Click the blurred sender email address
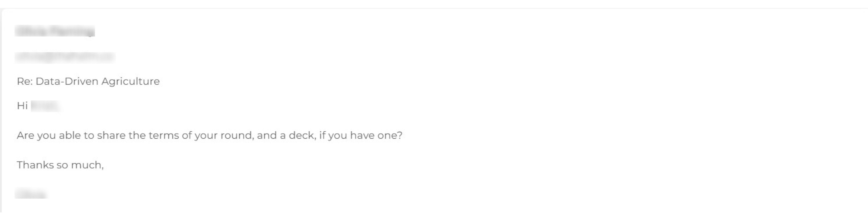This screenshot has height=220, width=868. (65, 57)
